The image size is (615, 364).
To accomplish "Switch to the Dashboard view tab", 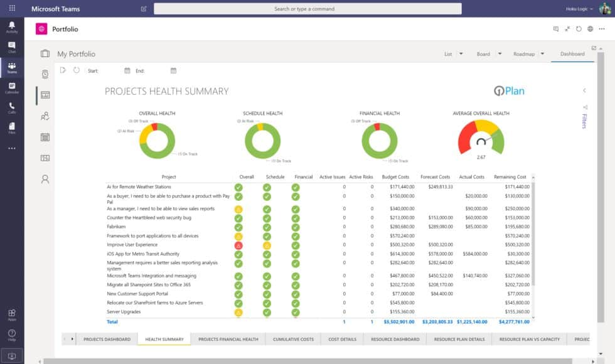I will click(572, 54).
